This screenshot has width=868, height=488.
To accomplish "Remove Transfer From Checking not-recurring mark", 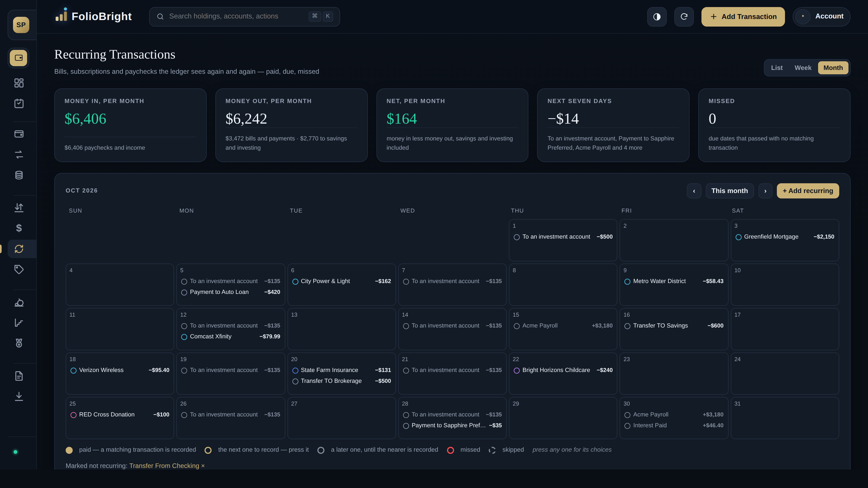I will point(203,466).
